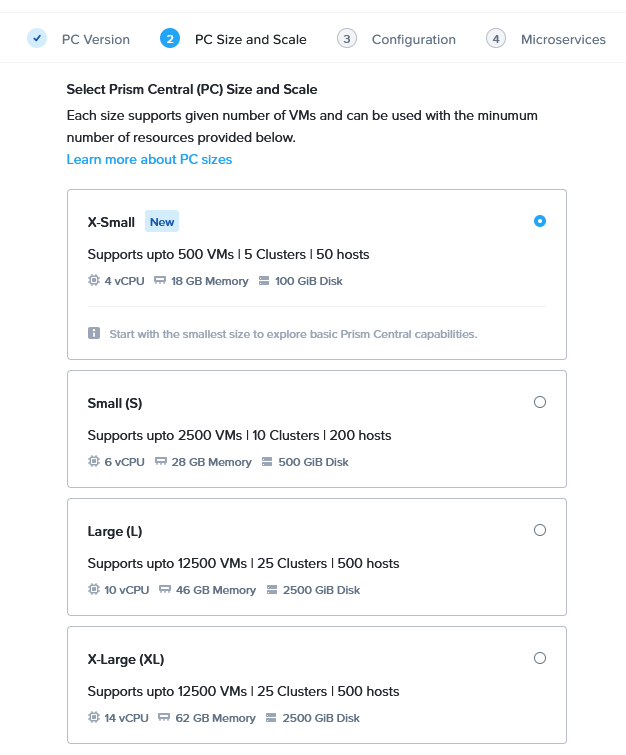Click the disk icon in X-Large card
Viewport: 626px width, 755px height.
272,718
